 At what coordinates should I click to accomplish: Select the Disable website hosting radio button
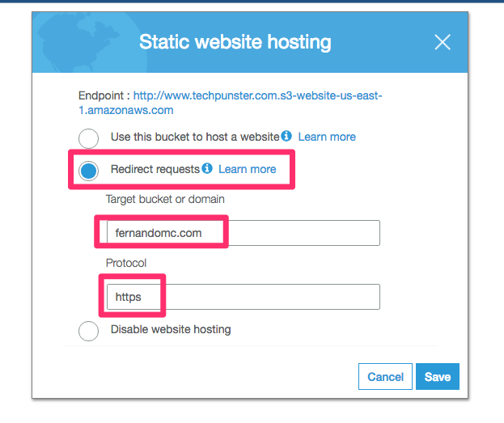coord(88,331)
